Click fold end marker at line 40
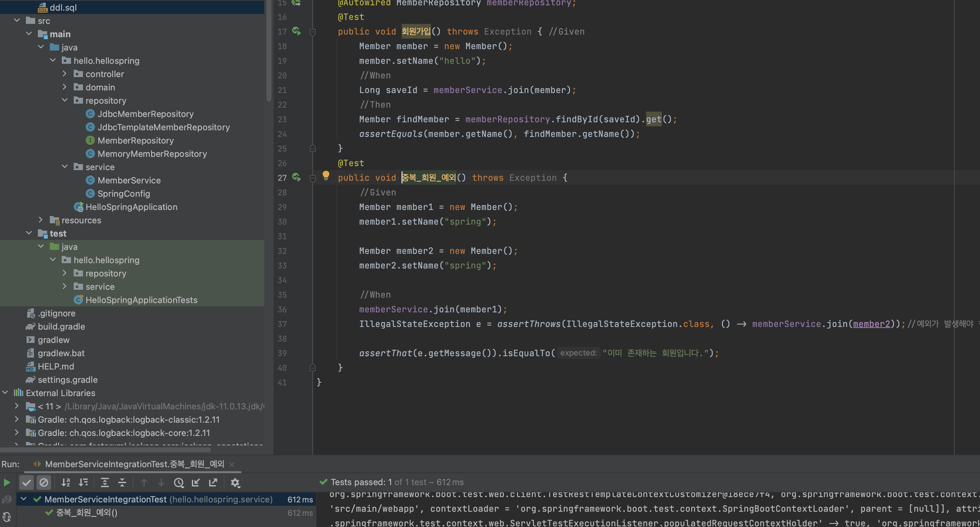 313,368
